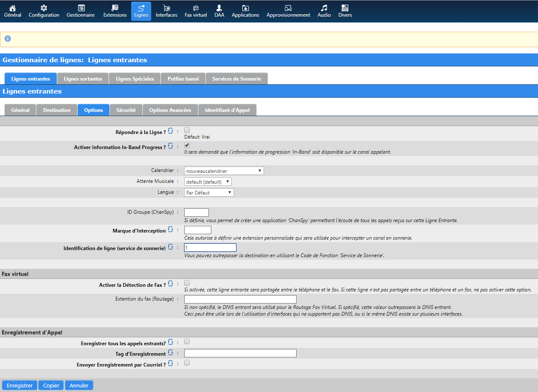
Task: Open the Fax virtuel icon
Action: pyautogui.click(x=195, y=8)
